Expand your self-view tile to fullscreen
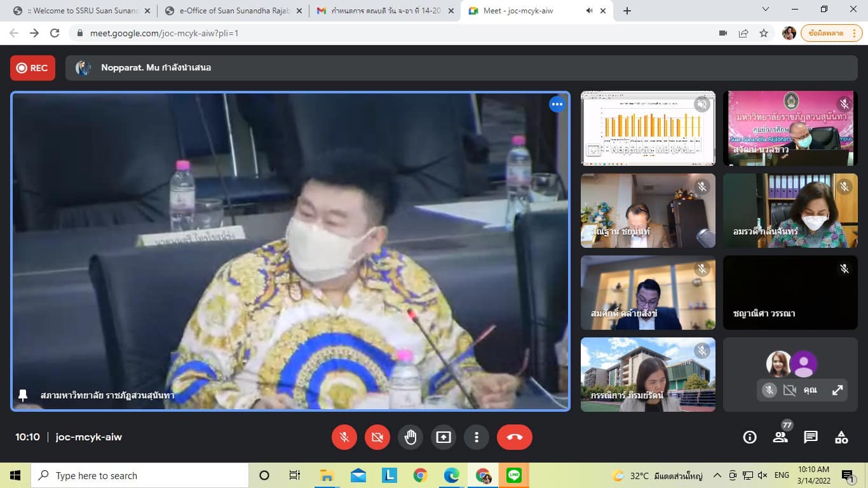The image size is (868, 488). [837, 390]
